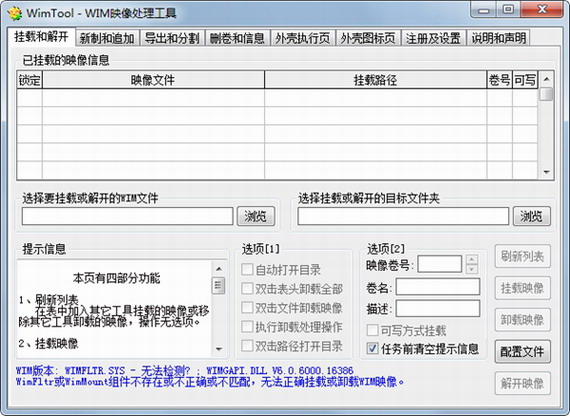Click the 挂载路径 column header
570x416 pixels.
click(376, 80)
